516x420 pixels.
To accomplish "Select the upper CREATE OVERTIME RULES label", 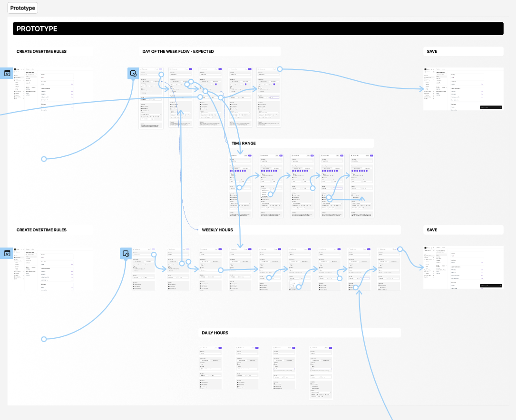I will tap(41, 52).
